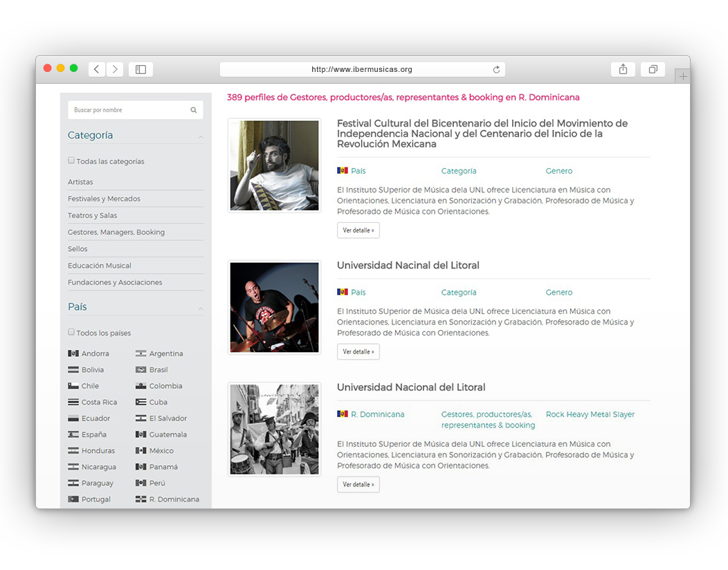Select Portugal in country list

pos(96,499)
